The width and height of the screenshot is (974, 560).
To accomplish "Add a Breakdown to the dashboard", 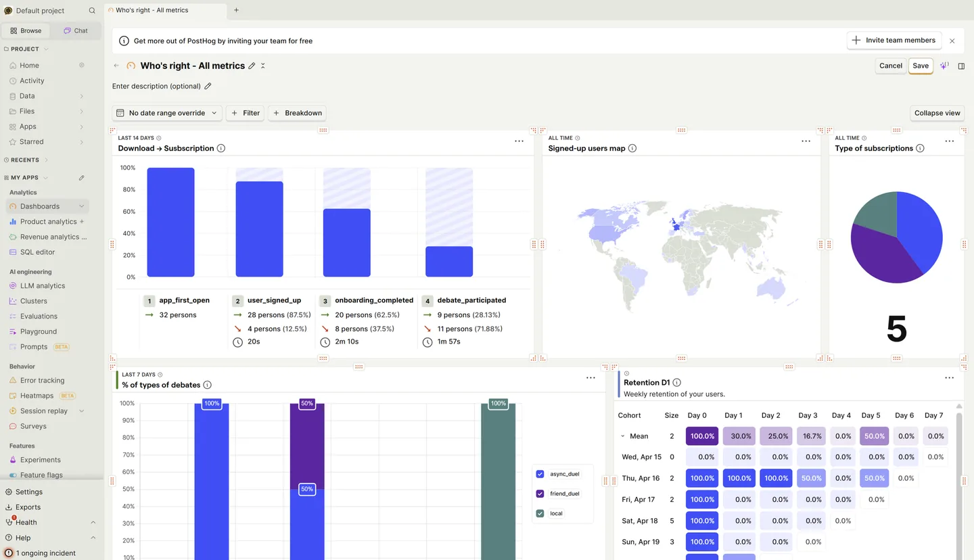I will (x=298, y=113).
